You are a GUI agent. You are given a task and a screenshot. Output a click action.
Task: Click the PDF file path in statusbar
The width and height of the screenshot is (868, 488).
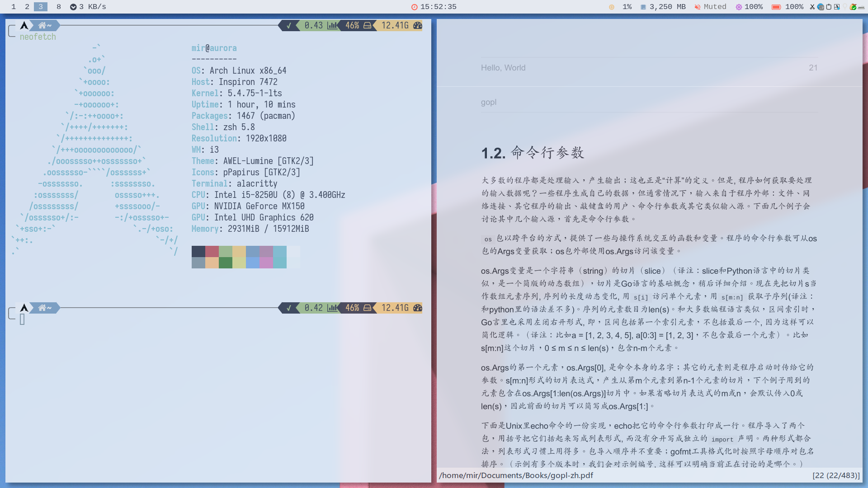tap(516, 475)
